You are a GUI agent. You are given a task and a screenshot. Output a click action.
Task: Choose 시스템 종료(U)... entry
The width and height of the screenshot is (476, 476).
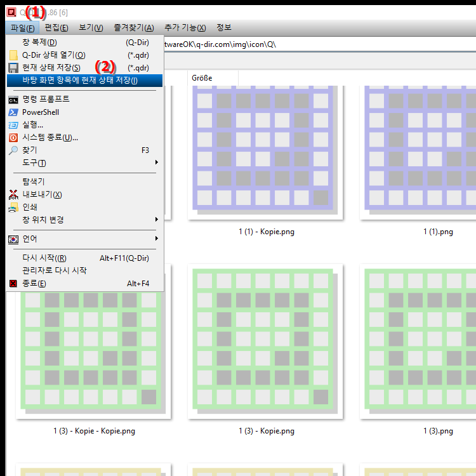point(84,138)
